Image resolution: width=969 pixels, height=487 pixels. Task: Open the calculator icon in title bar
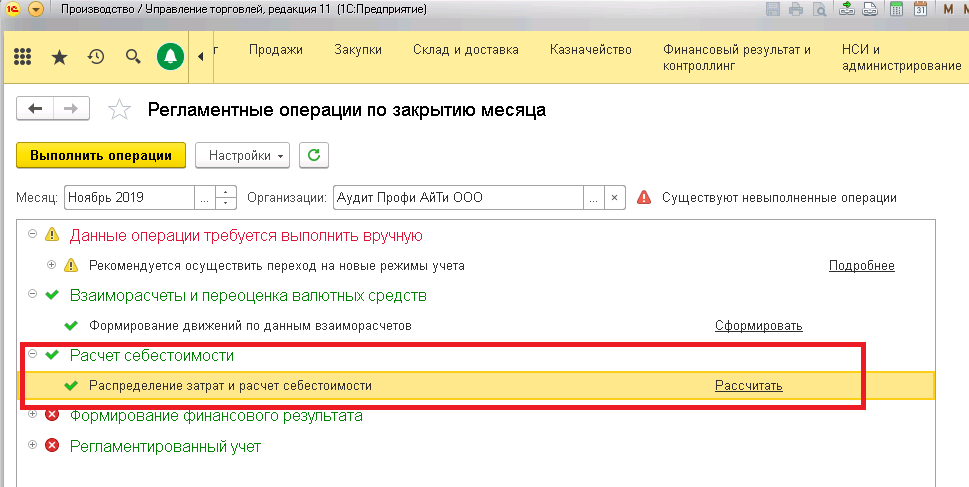(897, 10)
